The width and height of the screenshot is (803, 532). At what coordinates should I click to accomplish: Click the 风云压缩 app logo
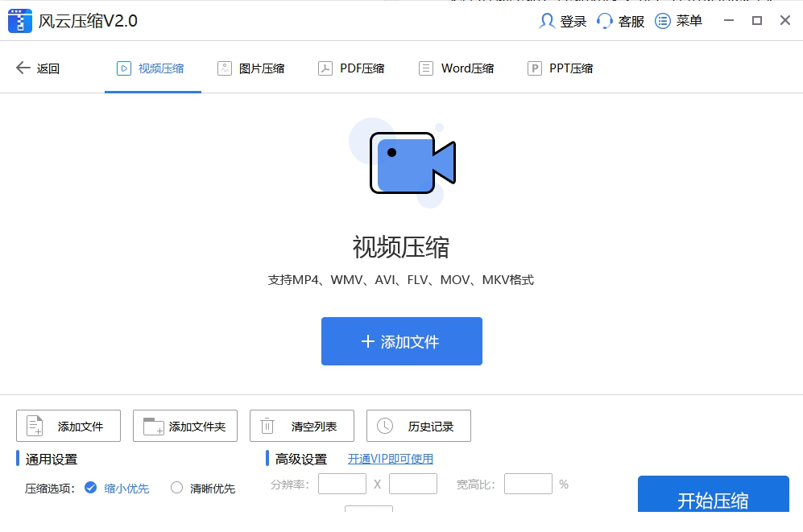pyautogui.click(x=19, y=20)
